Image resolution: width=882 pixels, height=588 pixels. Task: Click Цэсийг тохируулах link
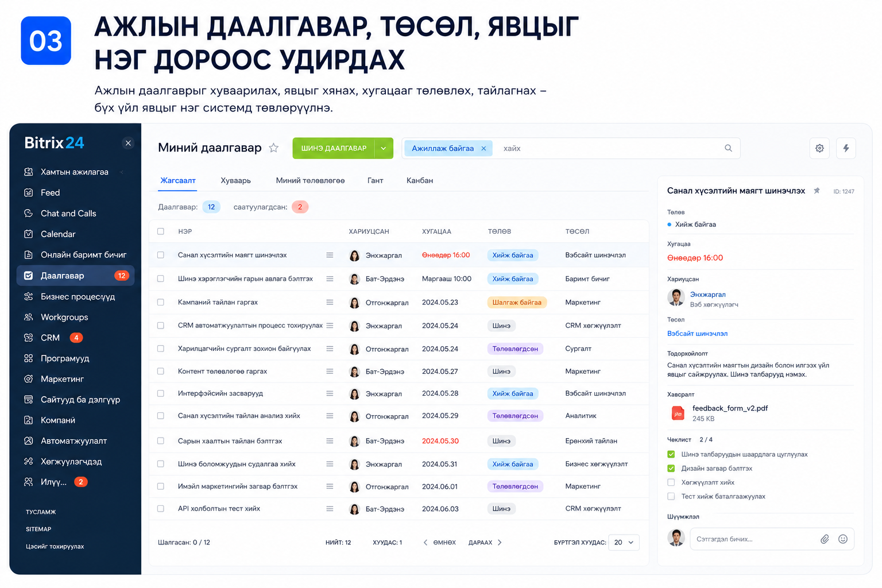(55, 547)
